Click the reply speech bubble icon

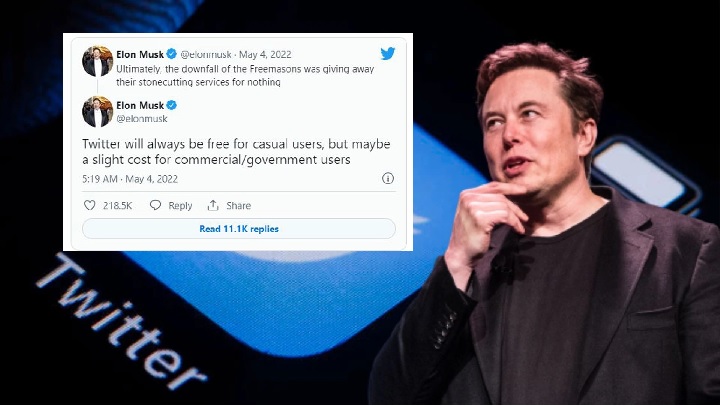point(156,205)
